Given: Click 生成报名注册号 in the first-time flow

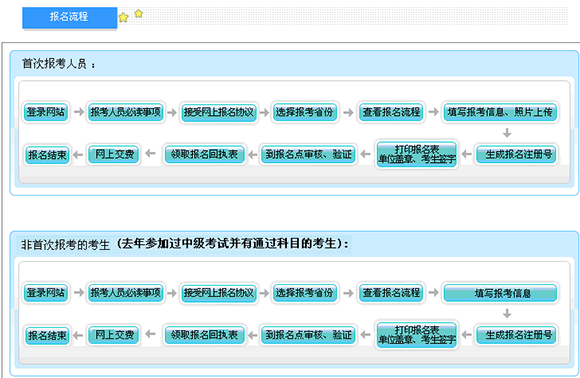Looking at the screenshot, I should (x=516, y=154).
